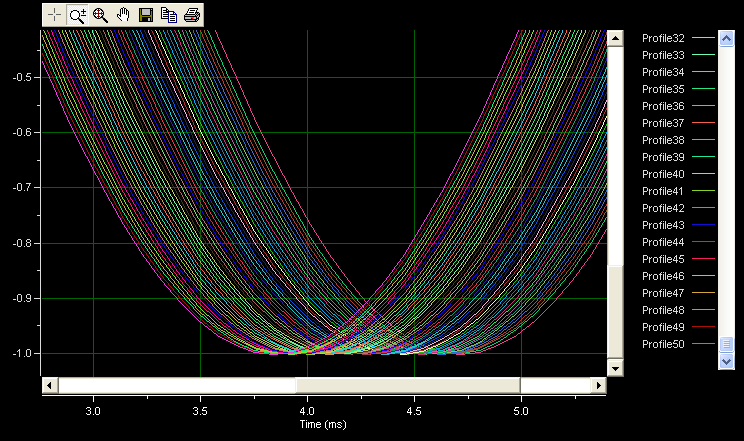Click the left arrow of the horizontal scrollbar
744x441 pixels.
48,385
